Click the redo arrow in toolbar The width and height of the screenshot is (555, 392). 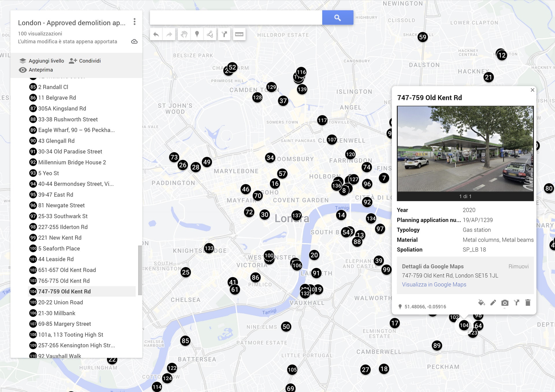(169, 34)
